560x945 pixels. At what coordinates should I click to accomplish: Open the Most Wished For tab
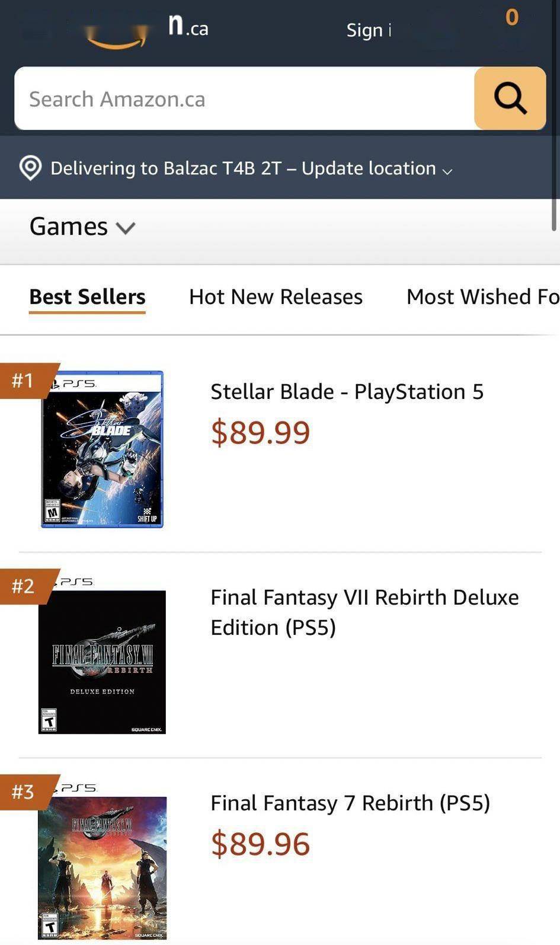tap(482, 296)
